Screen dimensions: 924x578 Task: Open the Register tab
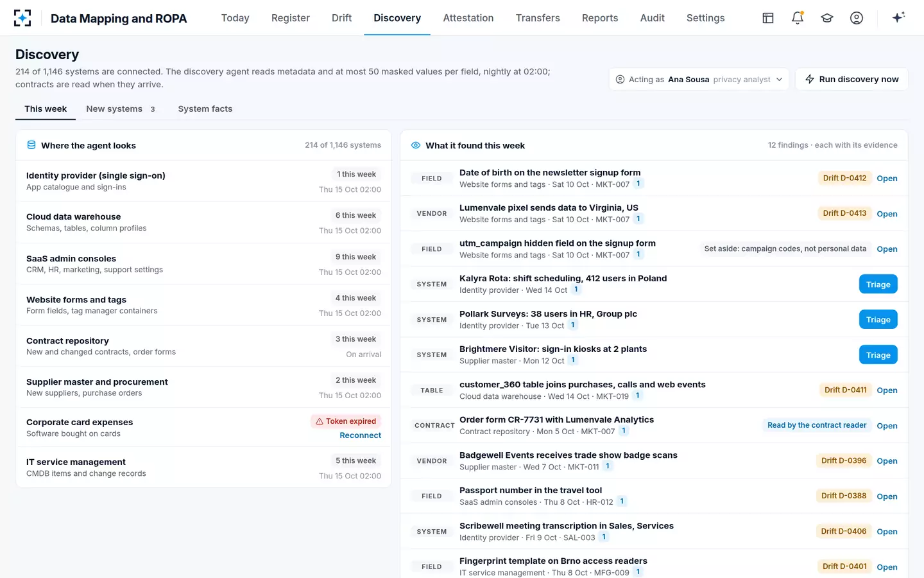pyautogui.click(x=291, y=18)
